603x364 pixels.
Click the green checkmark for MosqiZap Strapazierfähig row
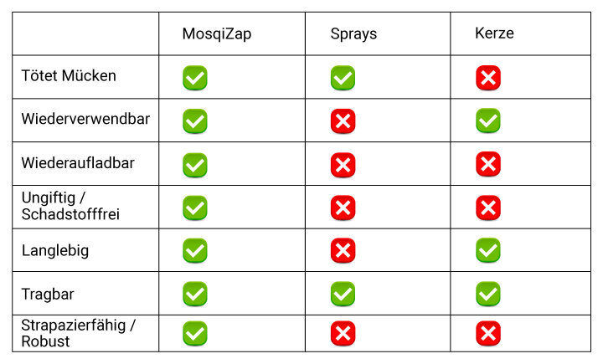195,333
